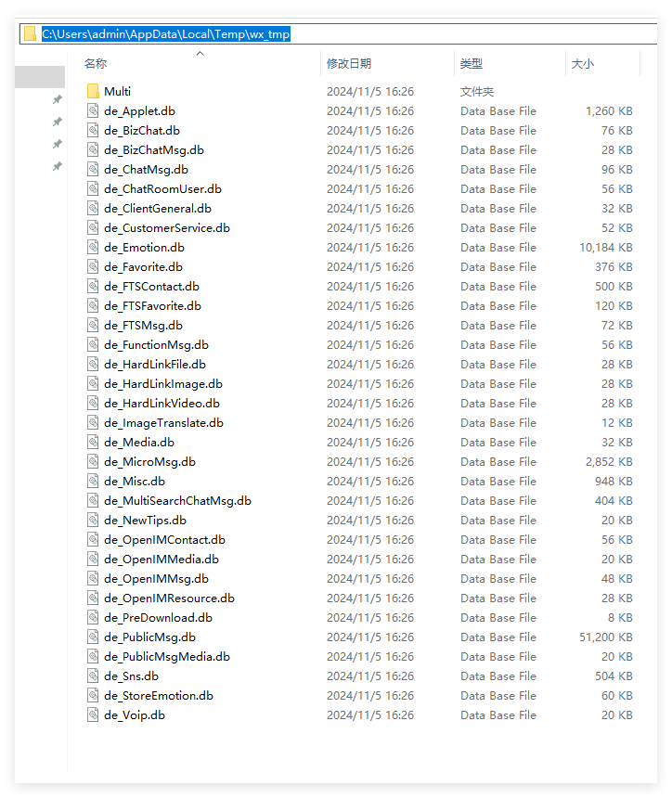672x798 pixels.
Task: Click the de_Favorite.db file icon
Action: pyautogui.click(x=93, y=266)
